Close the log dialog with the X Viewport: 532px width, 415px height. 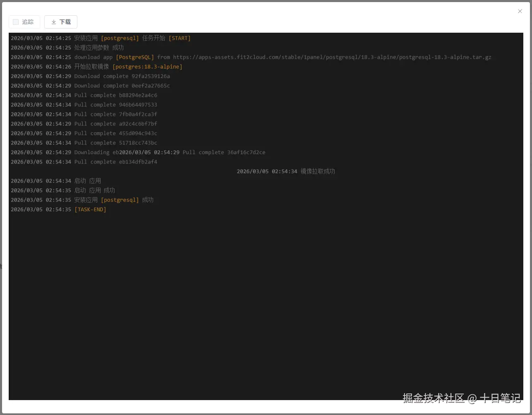520,11
